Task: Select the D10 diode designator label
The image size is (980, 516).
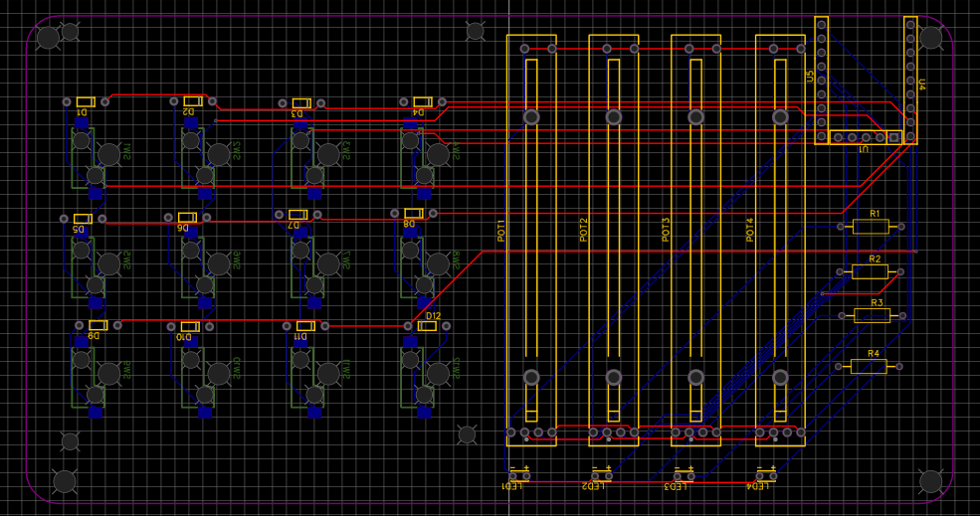Action: [184, 337]
